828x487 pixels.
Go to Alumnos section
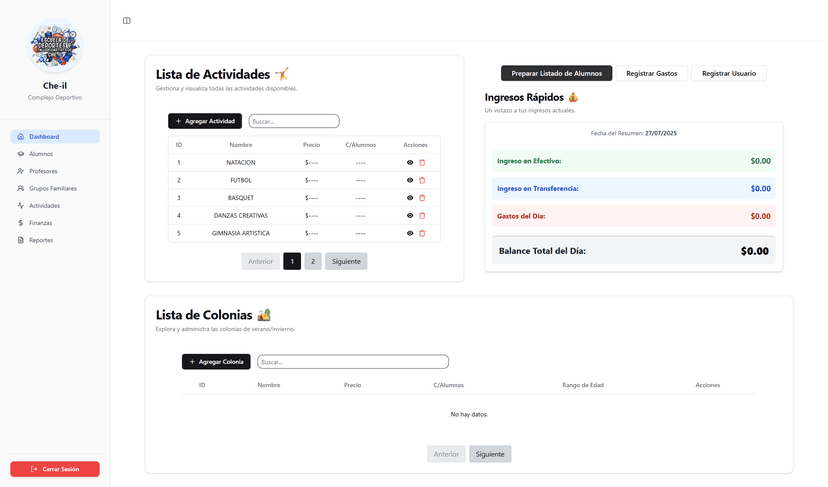41,154
